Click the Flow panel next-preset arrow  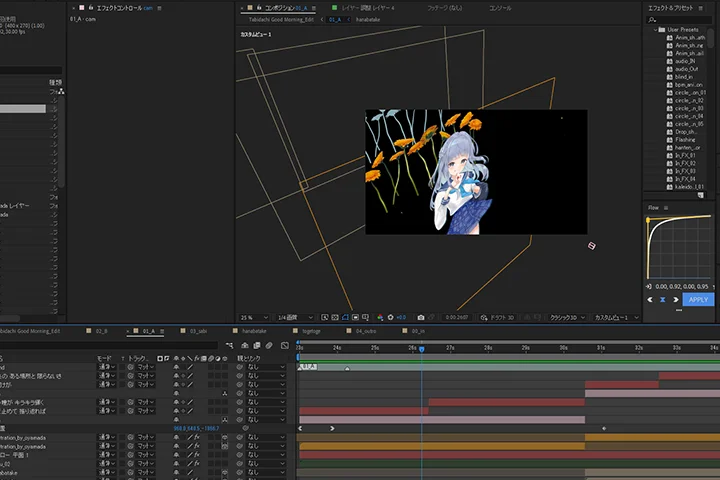tap(675, 299)
